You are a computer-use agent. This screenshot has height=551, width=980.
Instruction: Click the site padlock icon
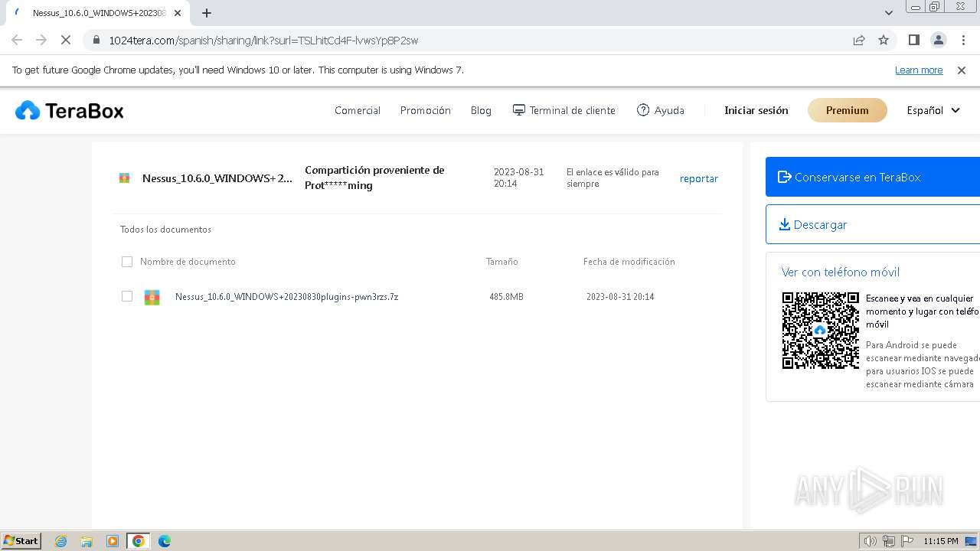(96, 41)
